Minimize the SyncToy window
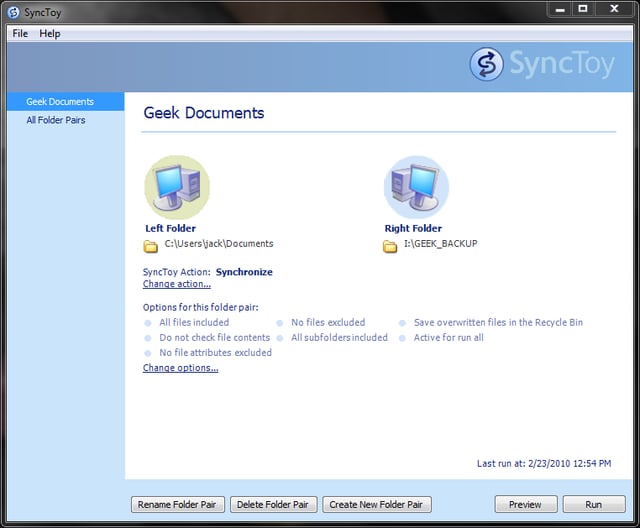The width and height of the screenshot is (640, 528). (x=560, y=9)
